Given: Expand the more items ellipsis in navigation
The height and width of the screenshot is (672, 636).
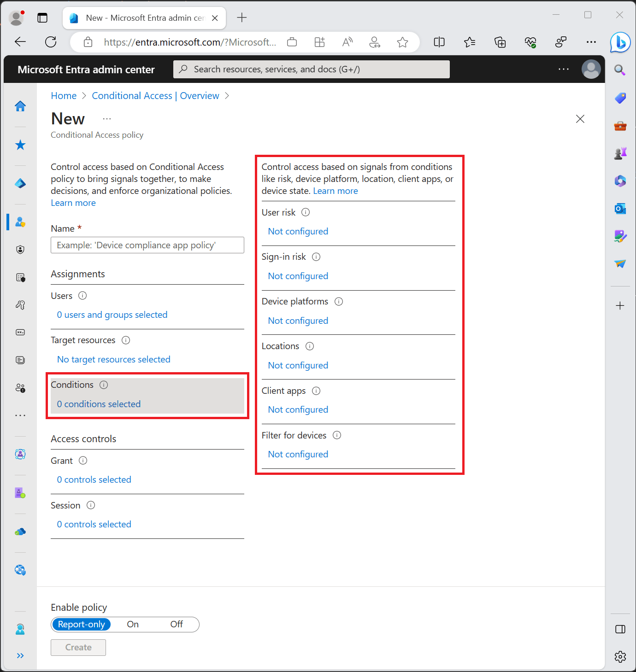Looking at the screenshot, I should pos(20,415).
